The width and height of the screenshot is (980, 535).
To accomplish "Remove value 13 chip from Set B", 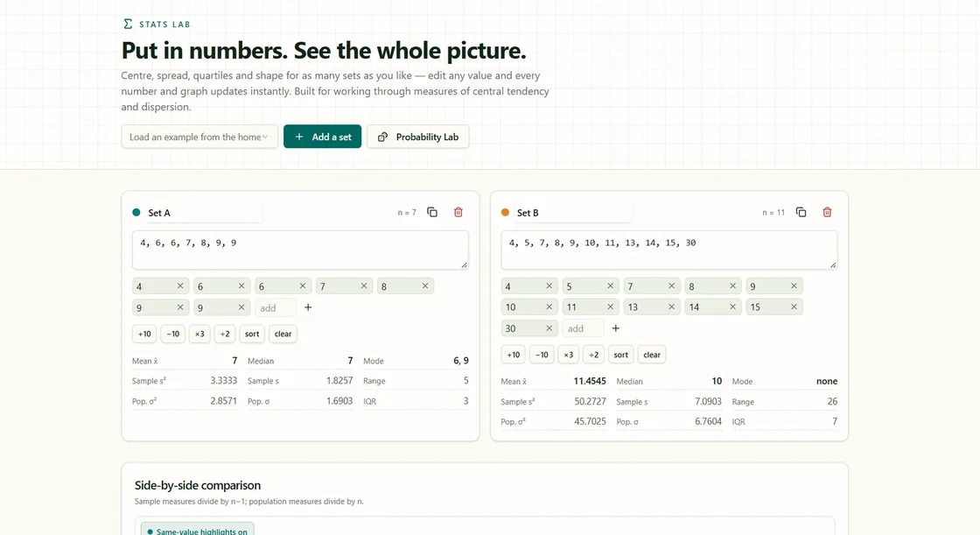I will (x=671, y=306).
